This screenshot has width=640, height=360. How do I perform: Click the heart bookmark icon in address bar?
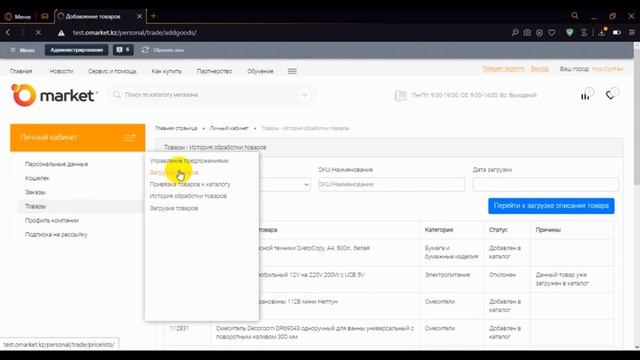pos(551,32)
